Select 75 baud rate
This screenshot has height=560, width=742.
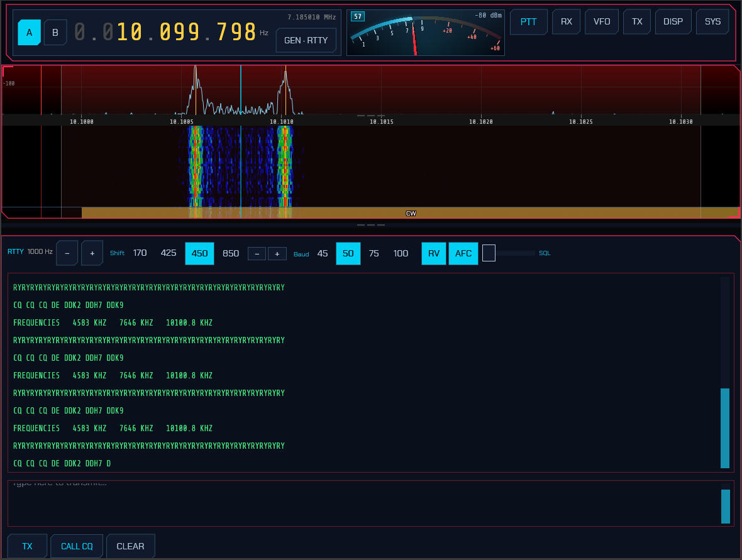tap(374, 253)
